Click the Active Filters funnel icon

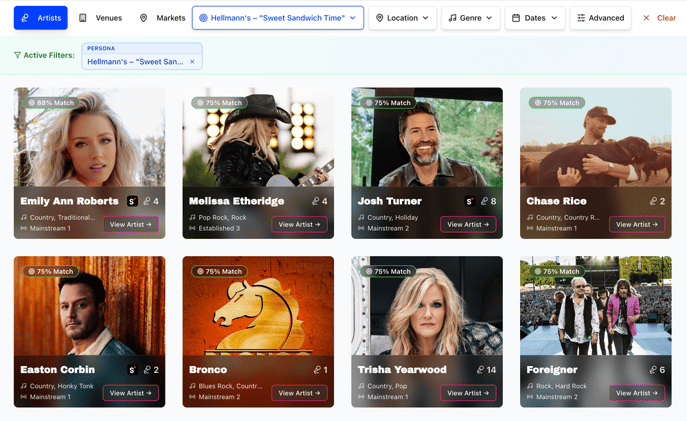pyautogui.click(x=18, y=55)
